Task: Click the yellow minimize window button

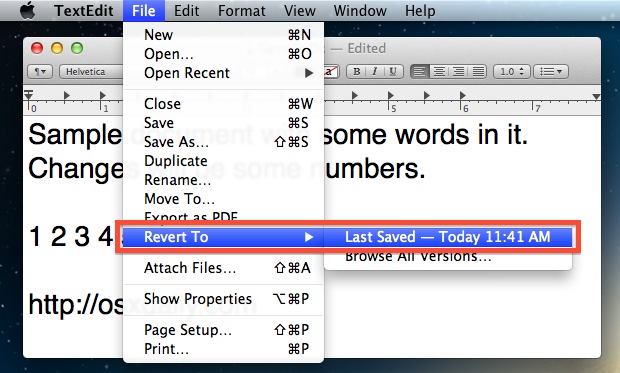Action: [x=57, y=48]
